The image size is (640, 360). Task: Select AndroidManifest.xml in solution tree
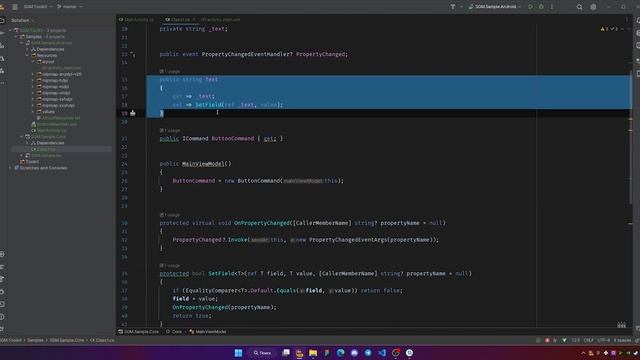54,124
